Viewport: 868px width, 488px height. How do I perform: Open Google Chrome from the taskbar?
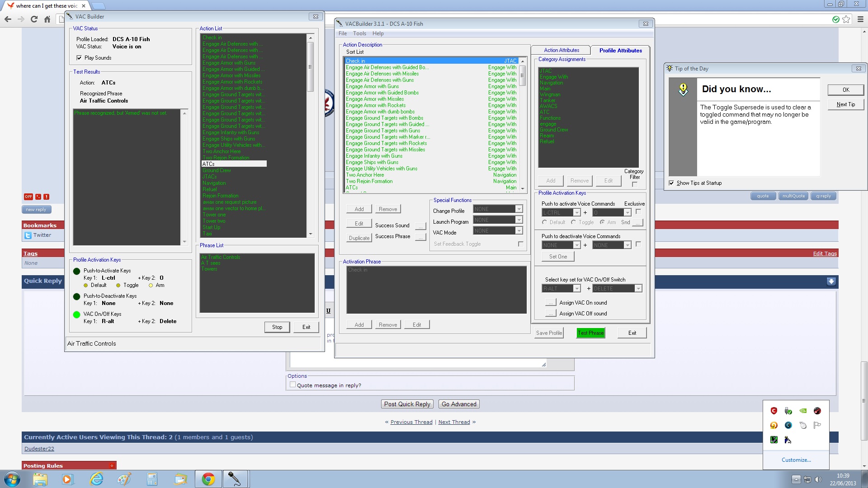(208, 479)
